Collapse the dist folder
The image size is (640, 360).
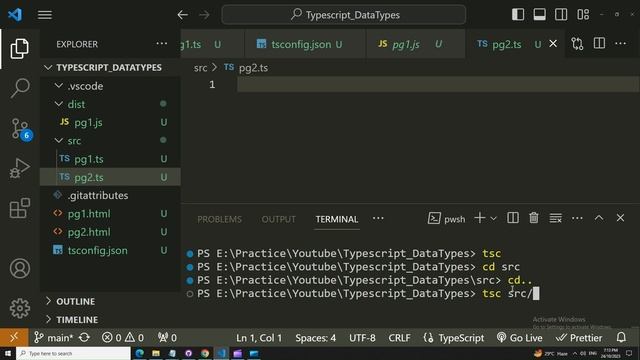[x=110, y=104]
